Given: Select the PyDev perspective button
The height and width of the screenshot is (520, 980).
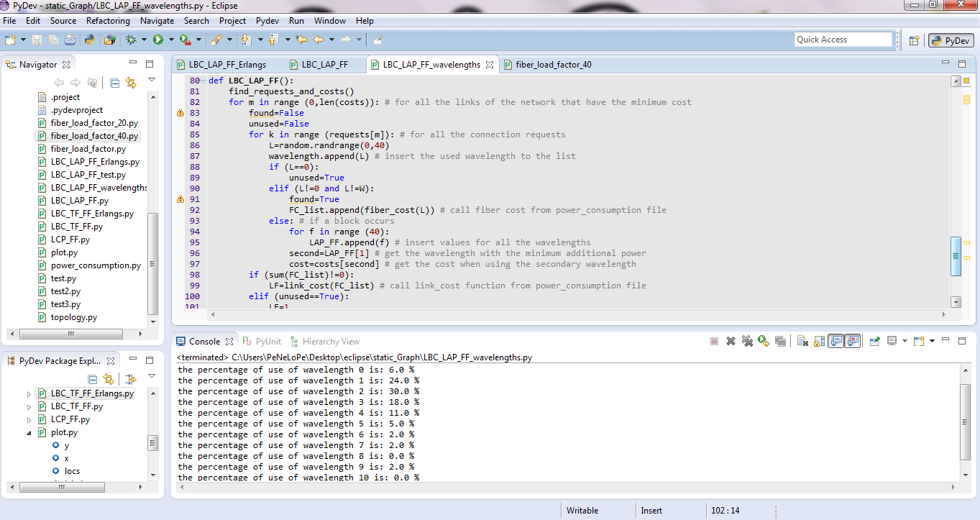Looking at the screenshot, I should pos(950,41).
